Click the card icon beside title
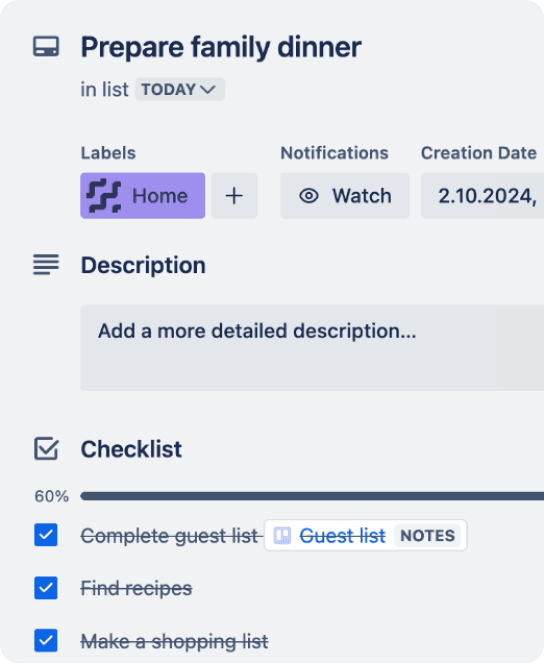 pyautogui.click(x=46, y=46)
